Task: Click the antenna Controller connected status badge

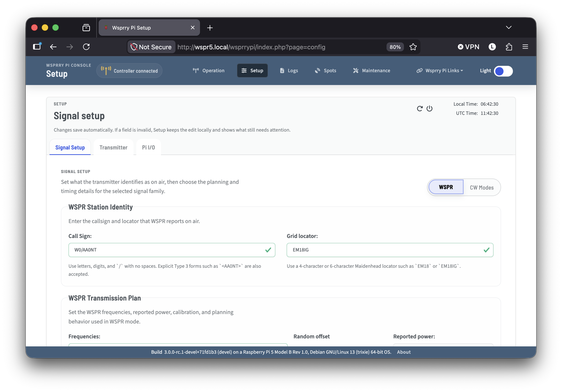Action: 129,71
